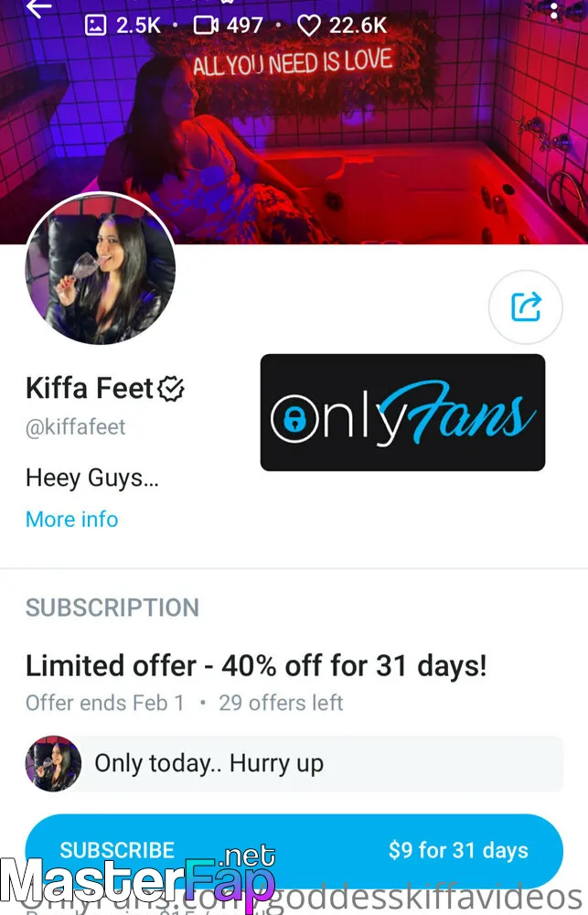Tap the @kiffafeet username
The image size is (588, 915).
coord(75,426)
